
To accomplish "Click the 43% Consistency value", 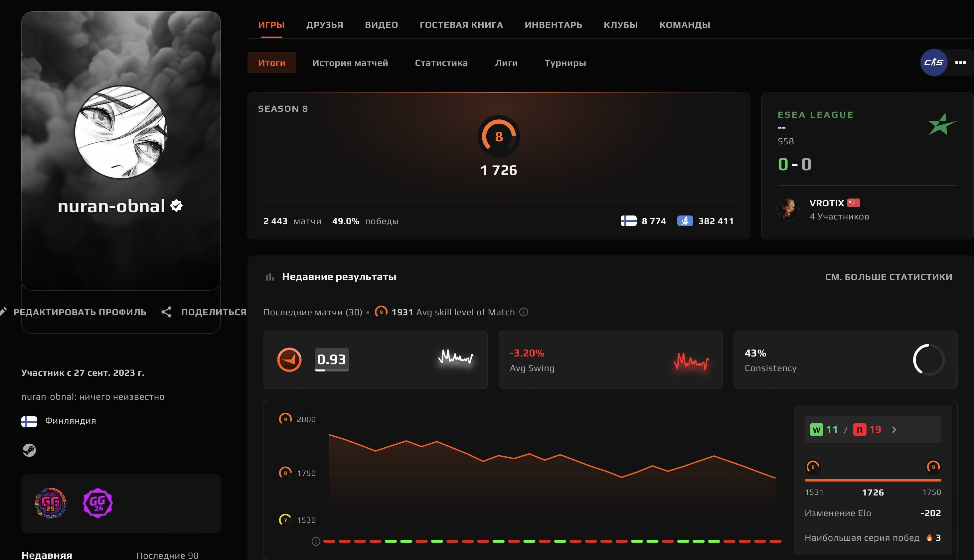I will coord(755,353).
